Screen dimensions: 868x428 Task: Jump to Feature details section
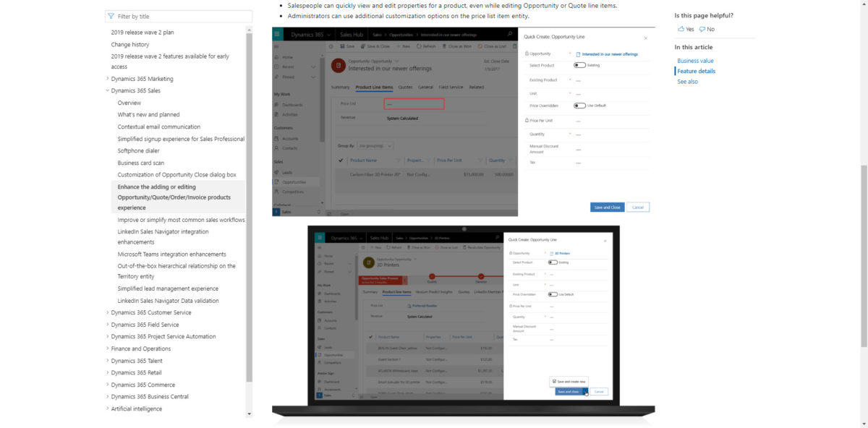[696, 71]
